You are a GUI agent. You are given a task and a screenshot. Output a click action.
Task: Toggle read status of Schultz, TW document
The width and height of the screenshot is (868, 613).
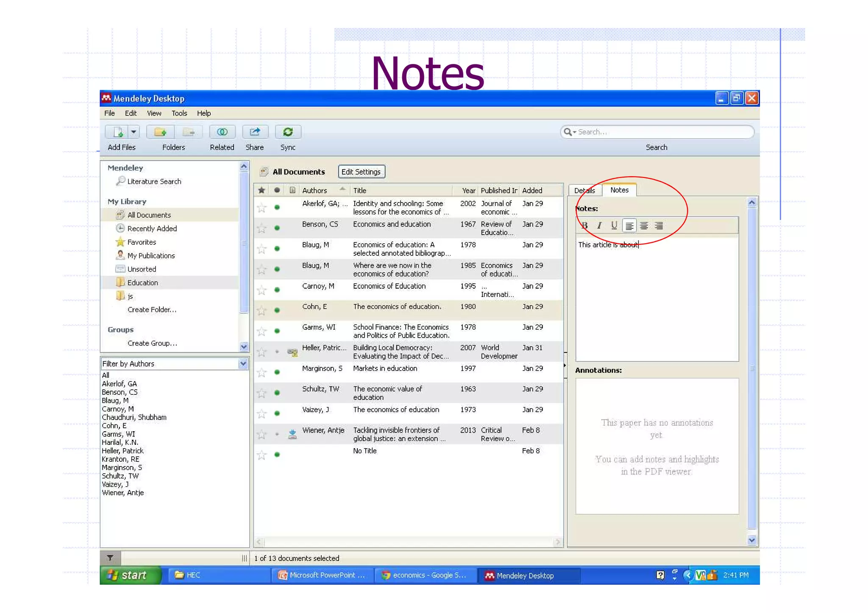[277, 393]
